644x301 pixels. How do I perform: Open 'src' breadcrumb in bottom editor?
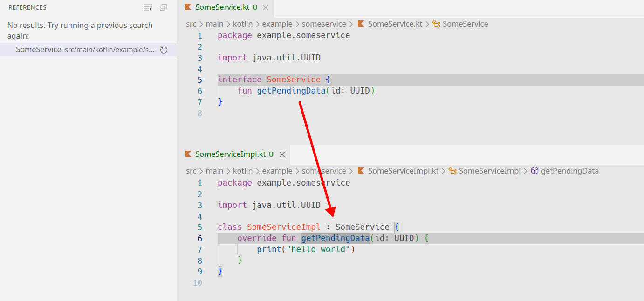pyautogui.click(x=191, y=171)
